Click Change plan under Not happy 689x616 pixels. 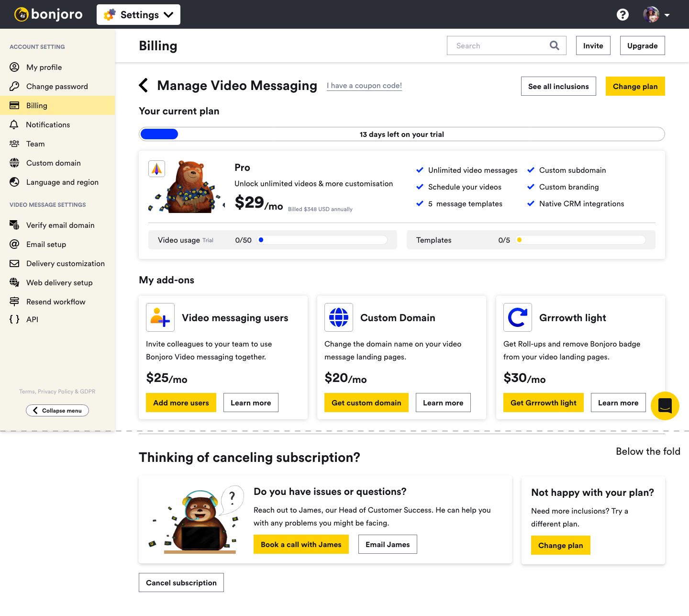[561, 545]
